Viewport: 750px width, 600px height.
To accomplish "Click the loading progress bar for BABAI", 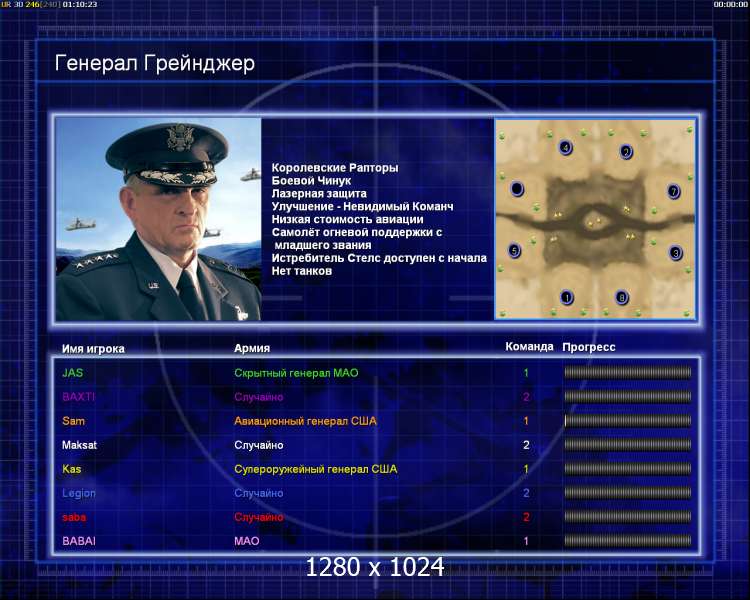I will point(628,541).
